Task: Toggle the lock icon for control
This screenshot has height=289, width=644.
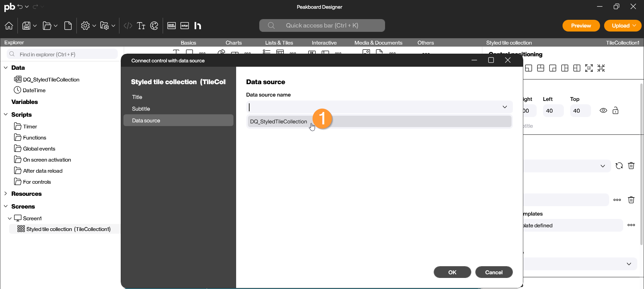Action: [x=615, y=111]
